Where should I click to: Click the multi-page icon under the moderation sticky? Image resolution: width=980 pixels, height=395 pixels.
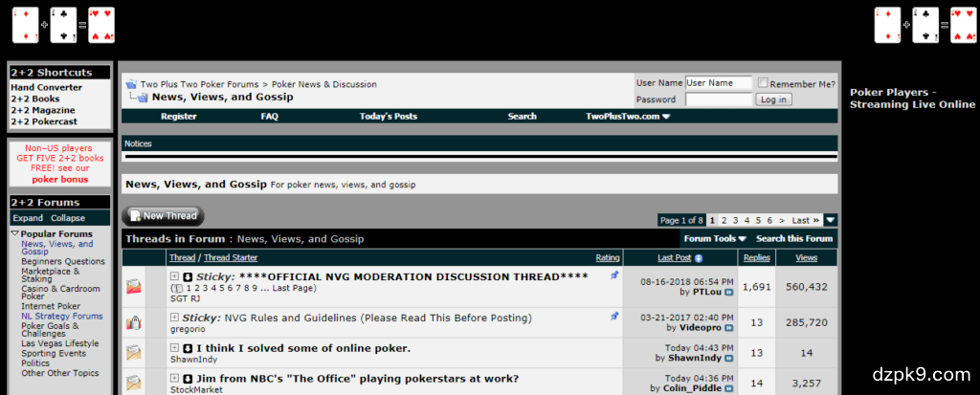click(177, 288)
